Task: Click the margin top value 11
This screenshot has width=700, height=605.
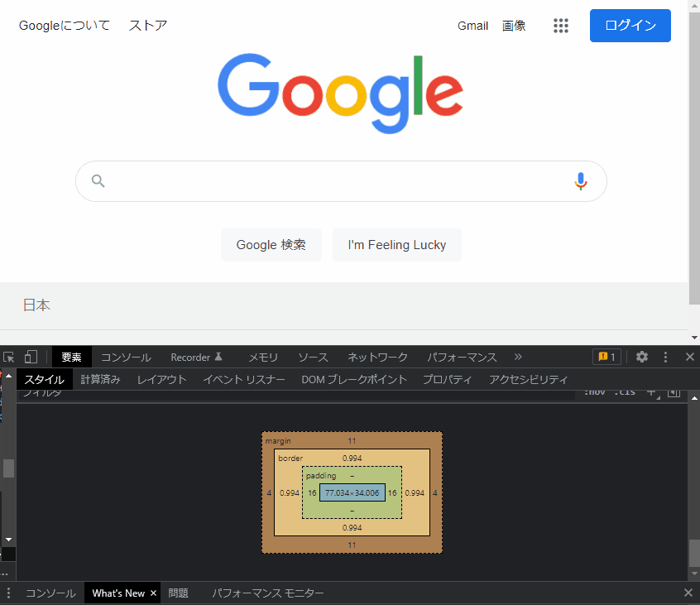Action: click(352, 441)
